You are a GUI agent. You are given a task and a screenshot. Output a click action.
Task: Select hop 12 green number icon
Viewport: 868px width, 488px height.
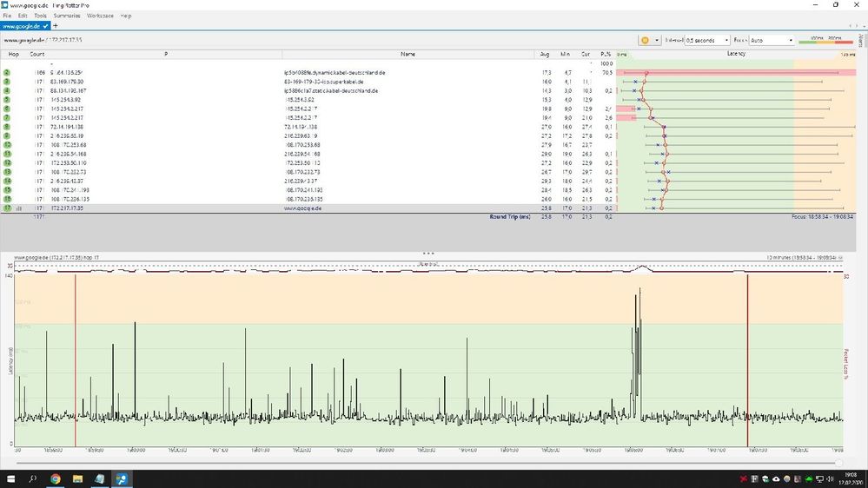[x=7, y=162]
